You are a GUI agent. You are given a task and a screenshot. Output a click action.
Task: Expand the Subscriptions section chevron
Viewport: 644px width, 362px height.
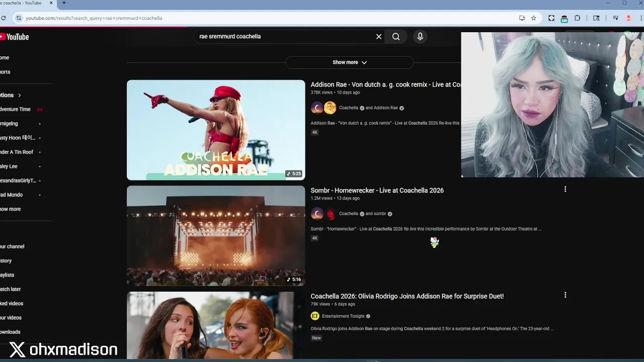click(19, 95)
